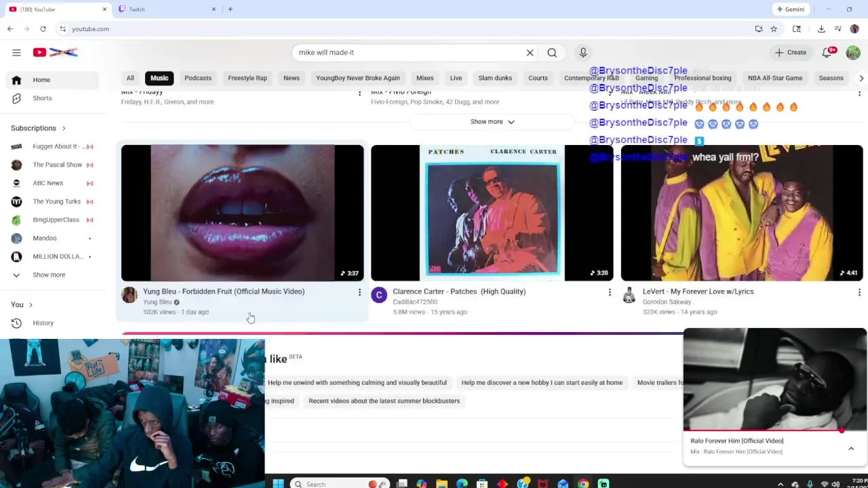868x488 pixels.
Task: Click the Create button
Action: 791,52
